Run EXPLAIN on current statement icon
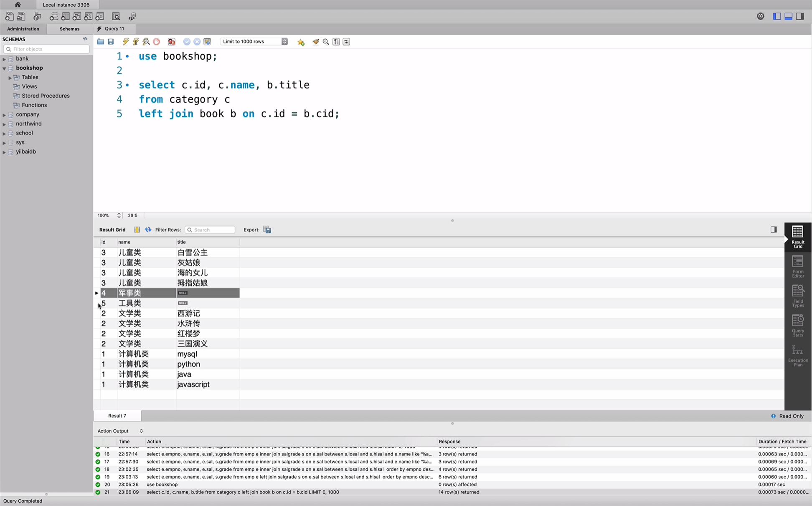The image size is (812, 506). [146, 42]
